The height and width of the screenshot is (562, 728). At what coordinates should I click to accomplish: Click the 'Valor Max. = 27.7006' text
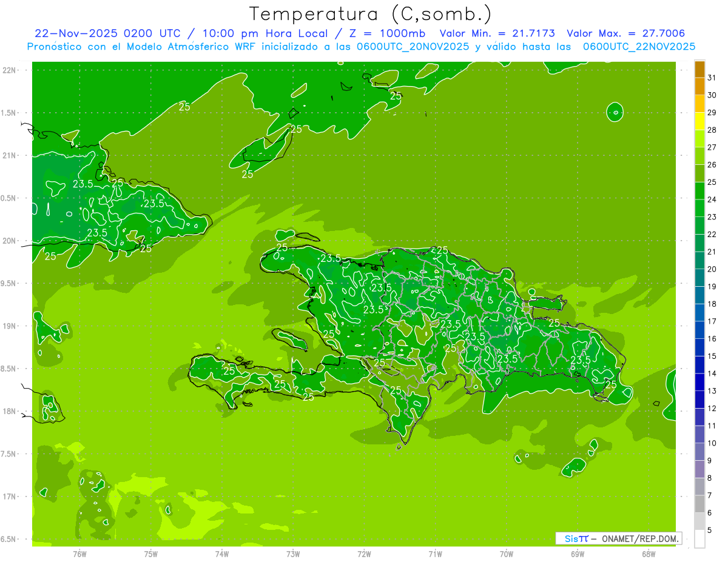click(x=626, y=33)
